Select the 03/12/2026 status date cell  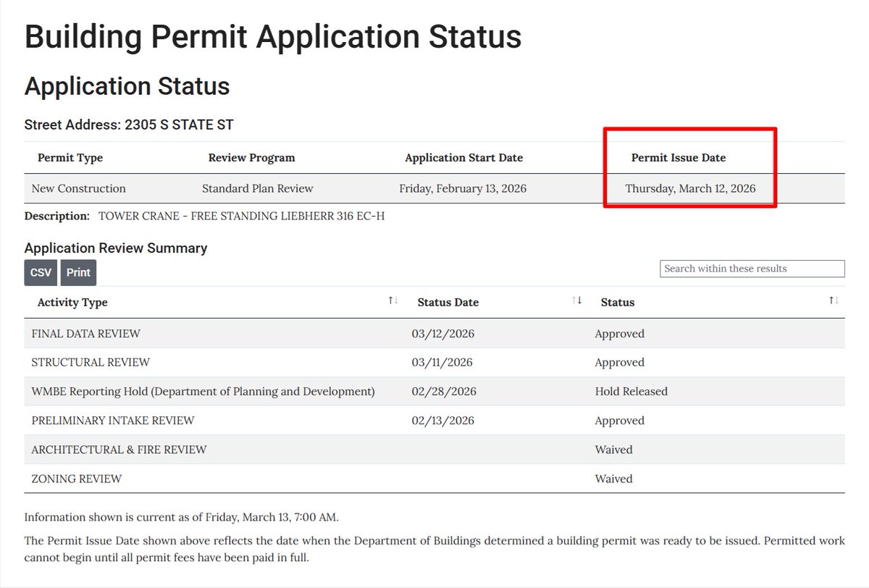pyautogui.click(x=443, y=334)
